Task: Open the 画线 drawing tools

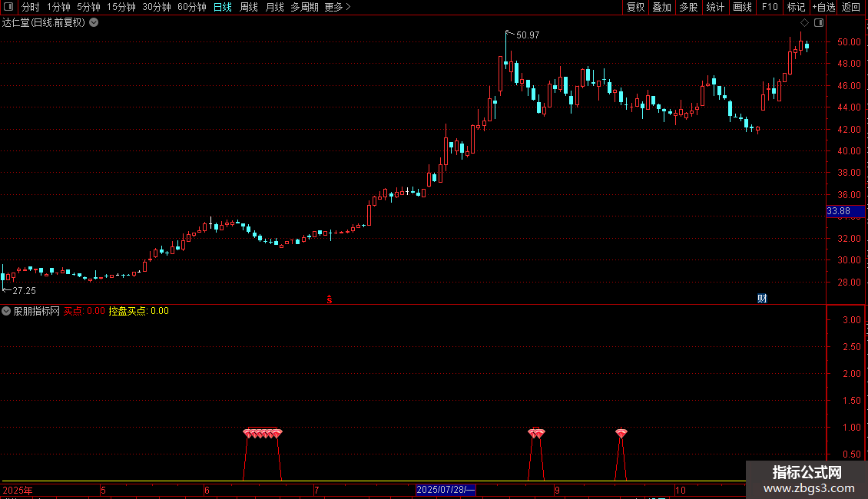Action: (x=742, y=7)
